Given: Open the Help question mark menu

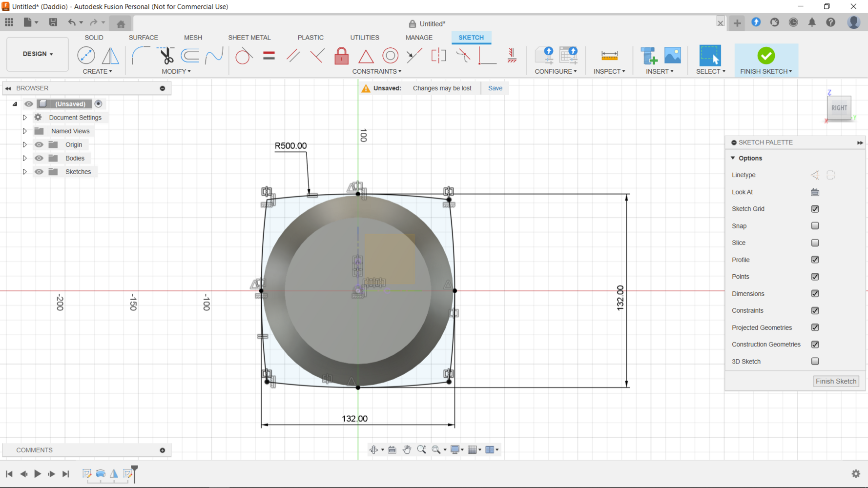Looking at the screenshot, I should point(830,22).
